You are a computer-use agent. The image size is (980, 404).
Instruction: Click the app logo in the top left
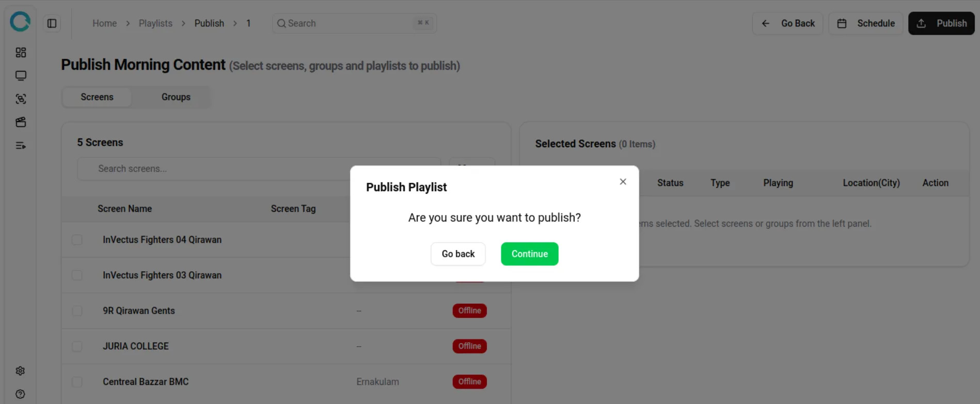click(x=20, y=22)
